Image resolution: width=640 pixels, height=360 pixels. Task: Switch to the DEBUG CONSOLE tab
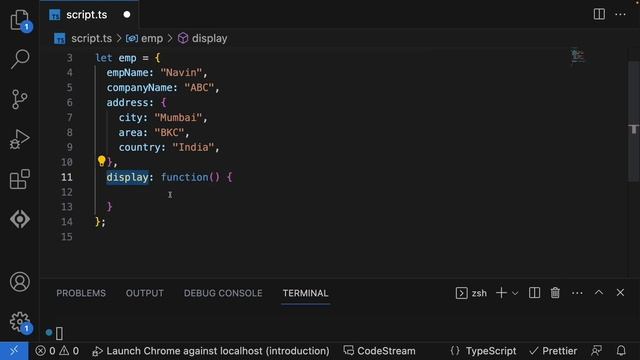pos(223,293)
